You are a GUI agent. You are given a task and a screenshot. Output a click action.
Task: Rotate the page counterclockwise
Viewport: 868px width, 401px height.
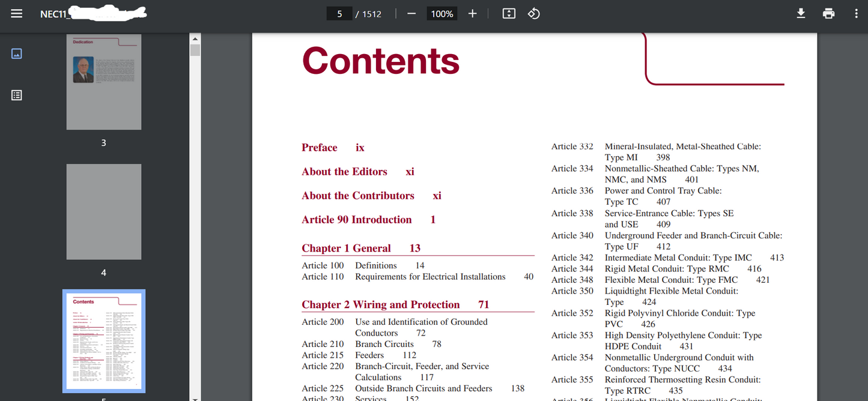tap(533, 13)
